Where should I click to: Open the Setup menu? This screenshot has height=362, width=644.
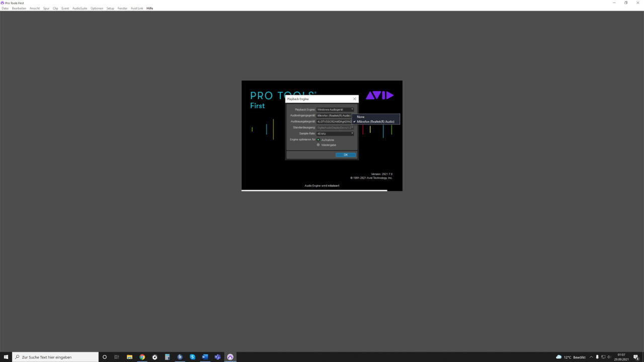point(110,9)
